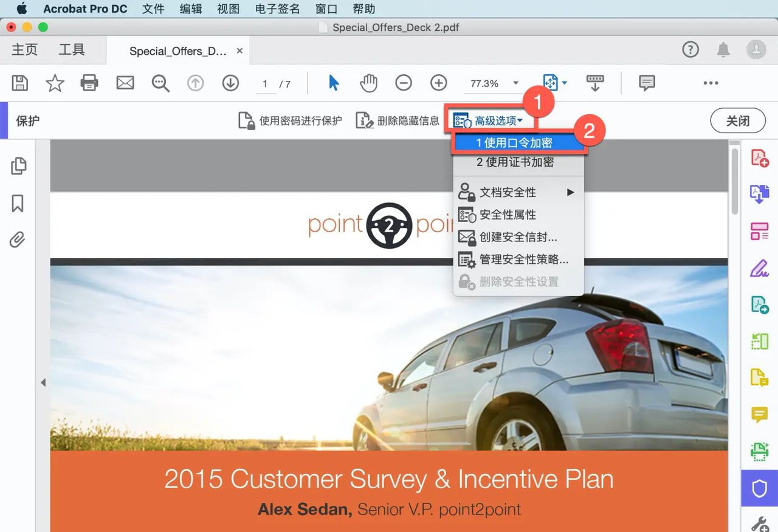Click the yellow document icon in the right pane
The width and height of the screenshot is (778, 532).
[760, 378]
